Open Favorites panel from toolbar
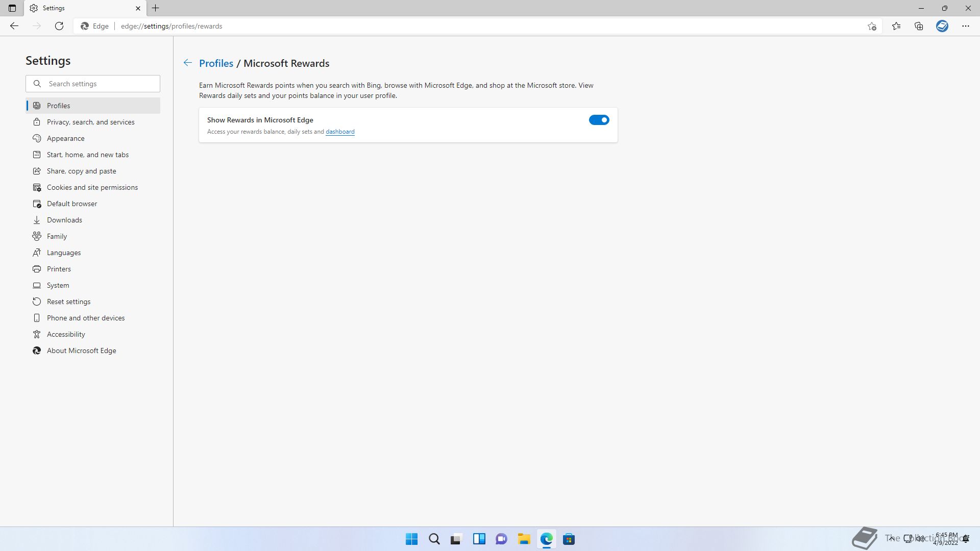 pos(896,26)
